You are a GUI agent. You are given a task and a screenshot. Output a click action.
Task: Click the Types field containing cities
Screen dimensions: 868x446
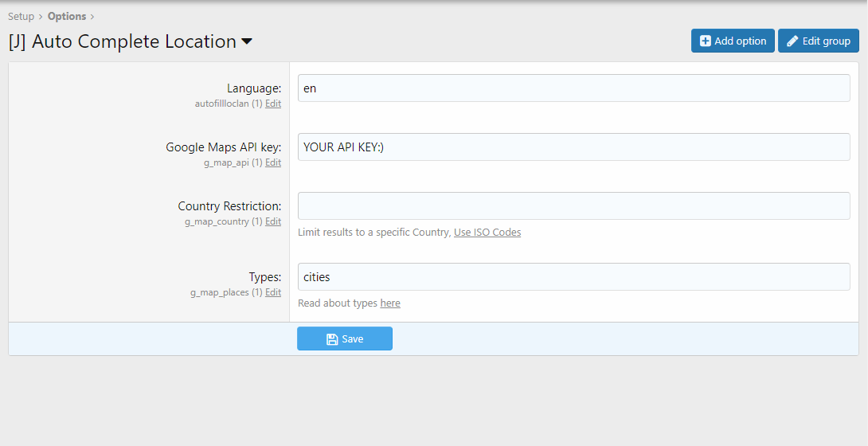tap(573, 277)
